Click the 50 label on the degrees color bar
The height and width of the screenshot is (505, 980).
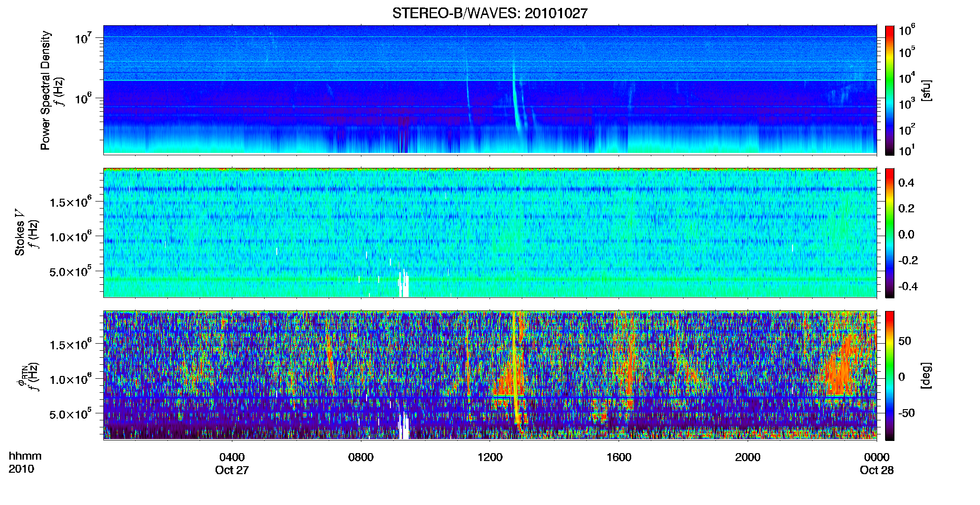tap(905, 341)
